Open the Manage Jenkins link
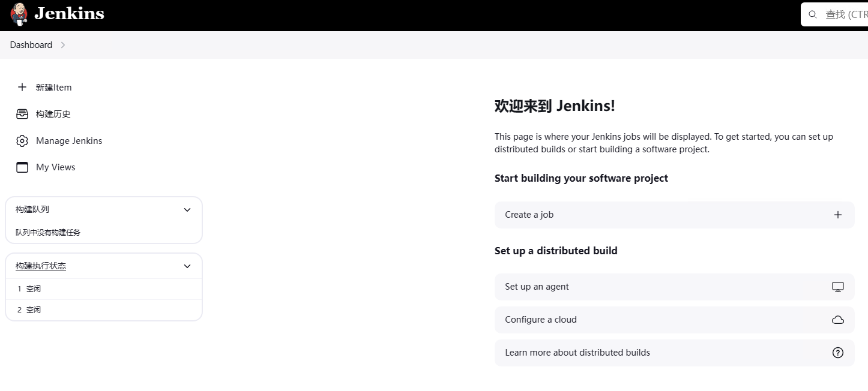868x391 pixels. [69, 141]
